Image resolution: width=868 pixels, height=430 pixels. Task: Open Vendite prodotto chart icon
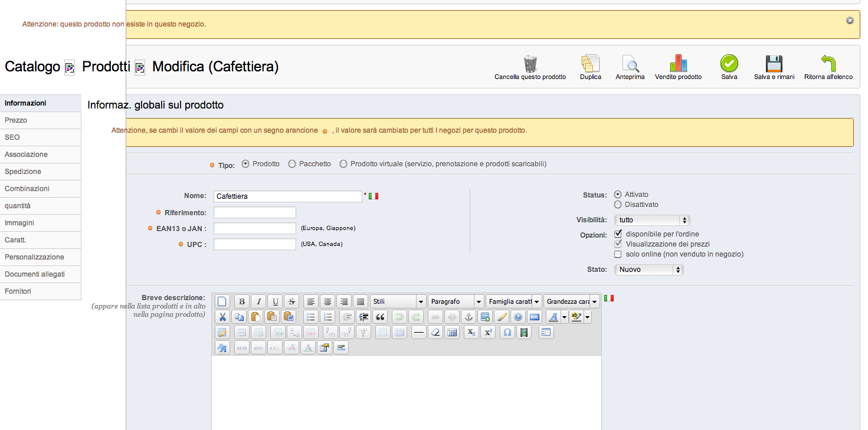(679, 64)
